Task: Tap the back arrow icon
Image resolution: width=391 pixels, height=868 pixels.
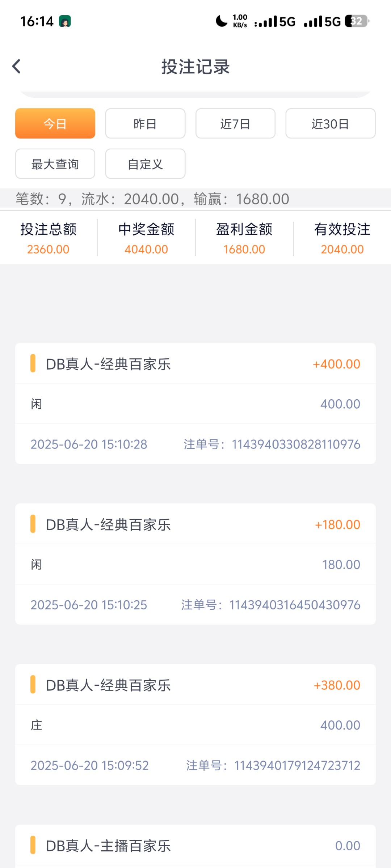Action: [17, 67]
